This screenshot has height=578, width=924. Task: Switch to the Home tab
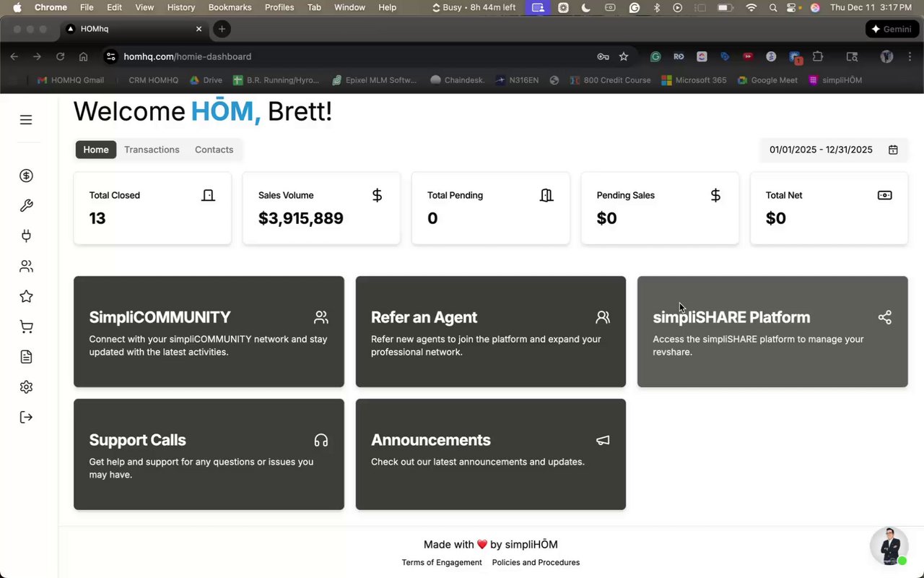(96, 150)
